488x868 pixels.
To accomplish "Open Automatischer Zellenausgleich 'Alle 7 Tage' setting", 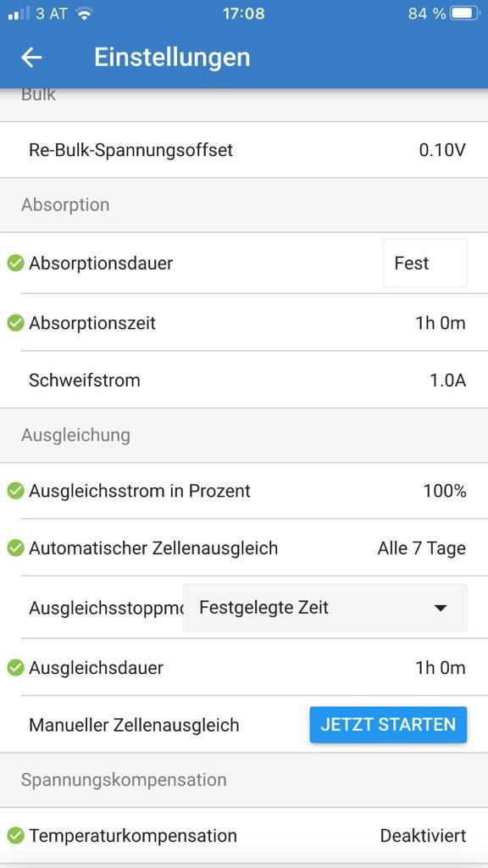I will pos(421,548).
